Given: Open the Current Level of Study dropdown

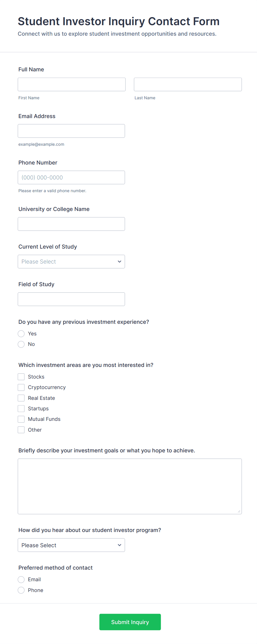Looking at the screenshot, I should [71, 262].
